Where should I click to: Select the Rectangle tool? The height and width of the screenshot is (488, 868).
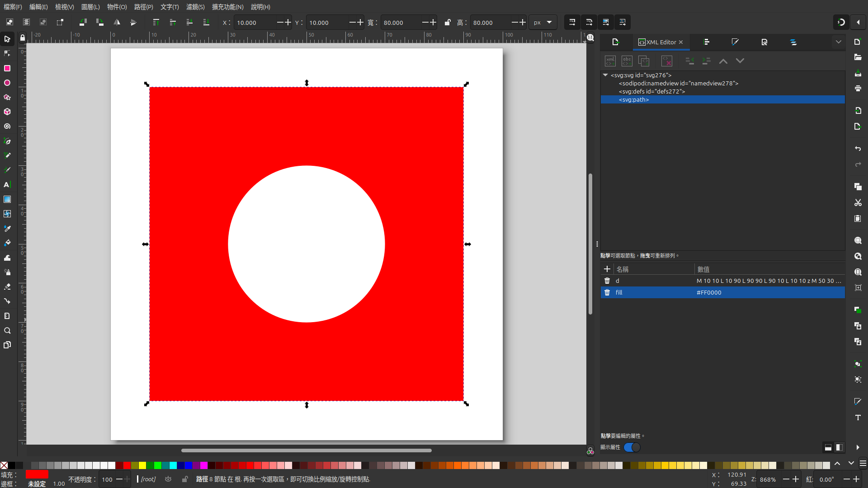point(7,68)
